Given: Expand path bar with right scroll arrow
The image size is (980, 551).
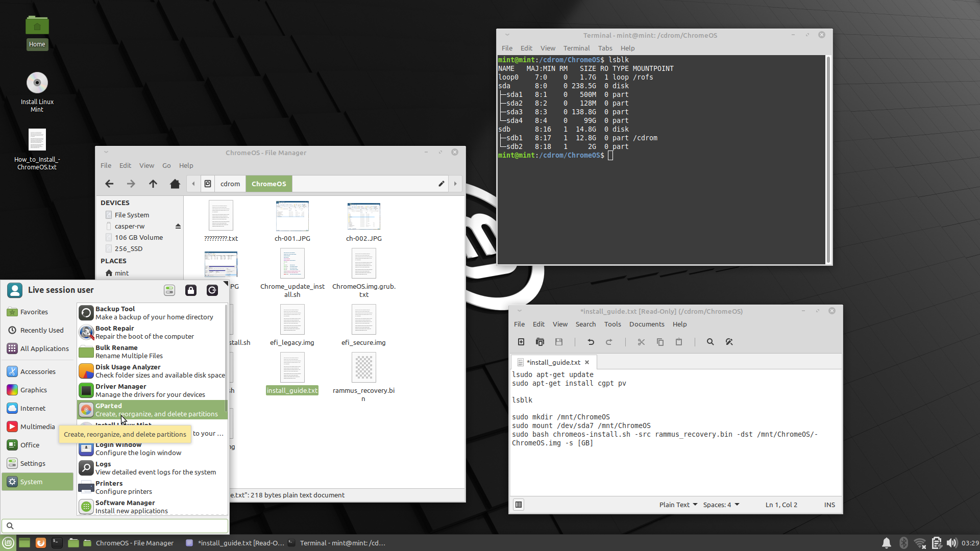Looking at the screenshot, I should [455, 184].
